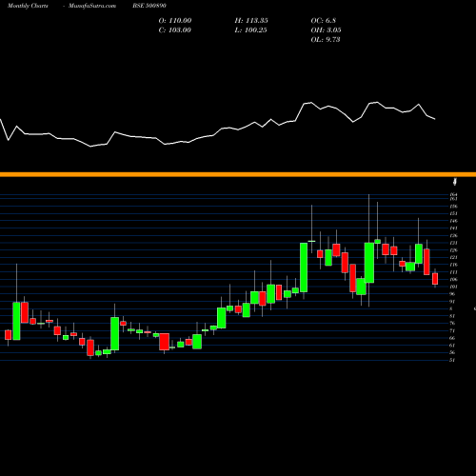Click the 96 price axis label
This screenshot has height=476, width=476.
(452, 294)
